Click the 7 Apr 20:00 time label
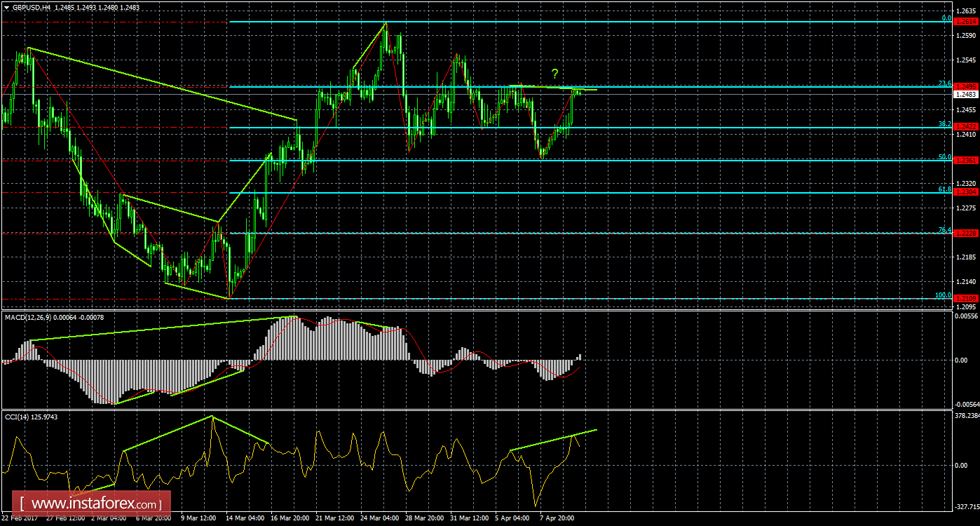Screen dimensions: 980x526 557,518
